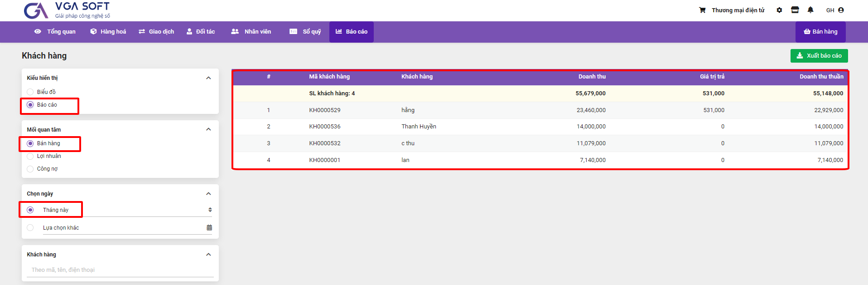
Task: Select Lựa chọn khác date radio
Action: point(30,228)
